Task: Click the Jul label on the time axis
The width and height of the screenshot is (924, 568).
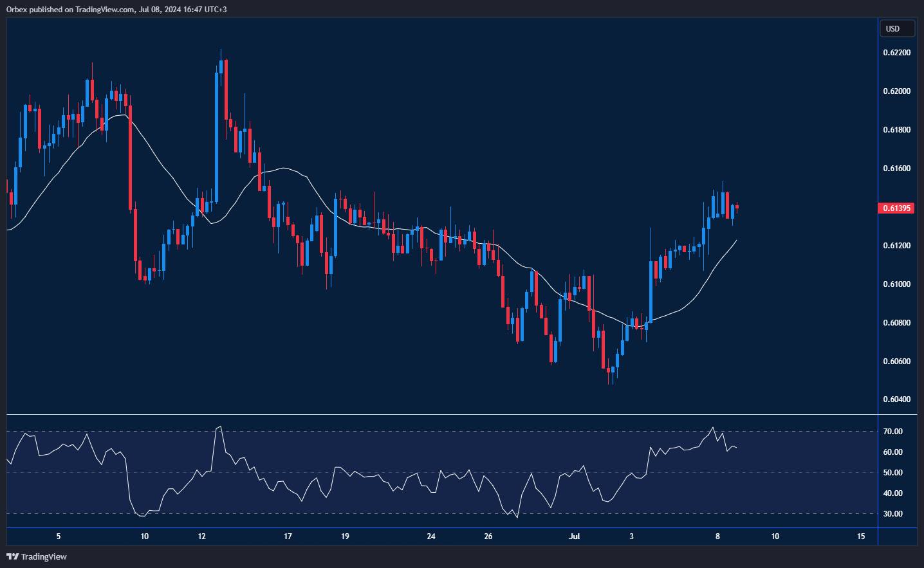Action: [573, 536]
